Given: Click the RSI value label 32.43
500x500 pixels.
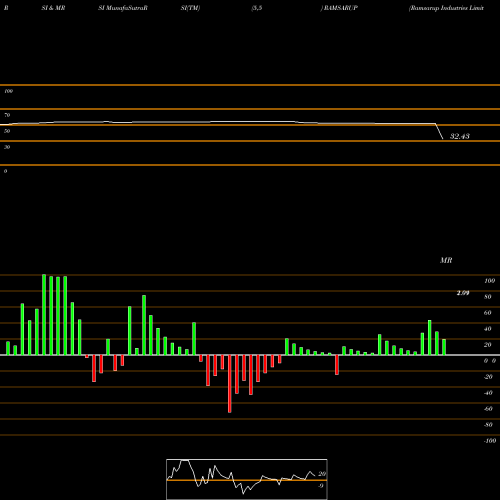Looking at the screenshot, I should pyautogui.click(x=460, y=136).
